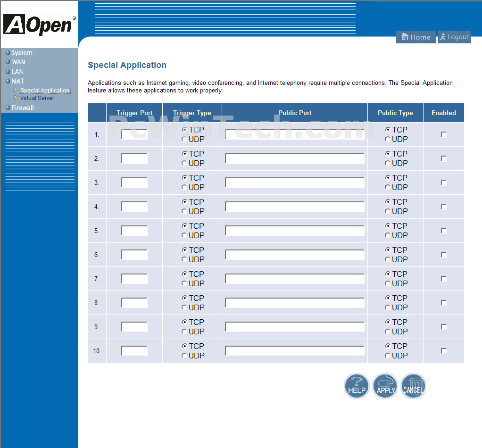482x448 pixels.
Task: Focus the Public Port field in row 5
Action: pyautogui.click(x=294, y=231)
